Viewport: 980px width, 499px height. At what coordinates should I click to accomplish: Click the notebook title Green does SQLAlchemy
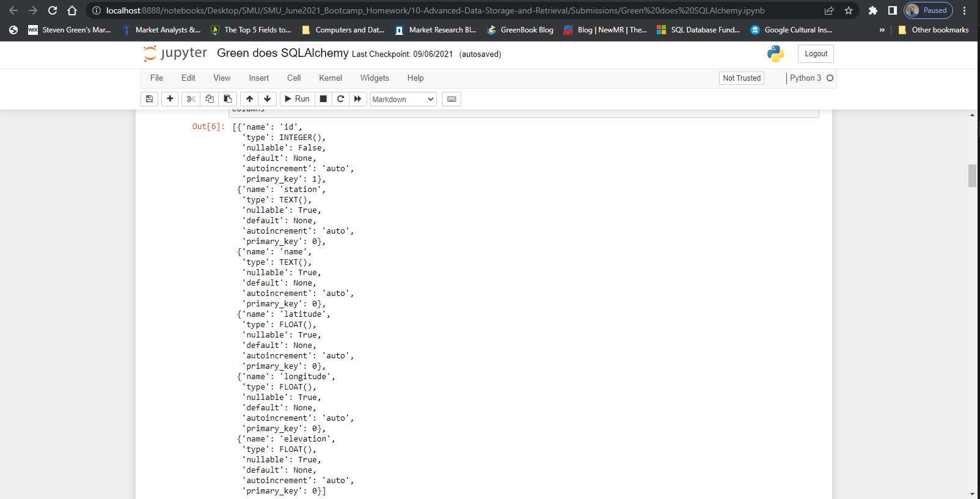coord(283,53)
